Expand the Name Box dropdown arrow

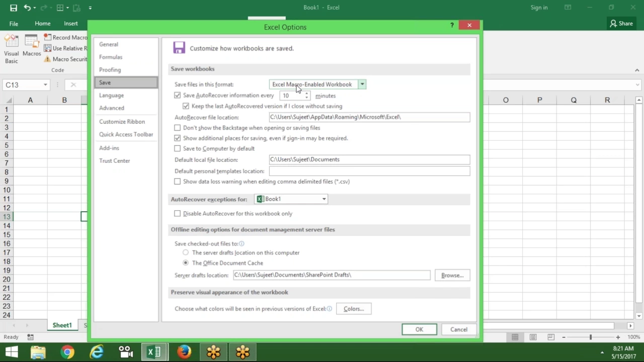click(45, 85)
